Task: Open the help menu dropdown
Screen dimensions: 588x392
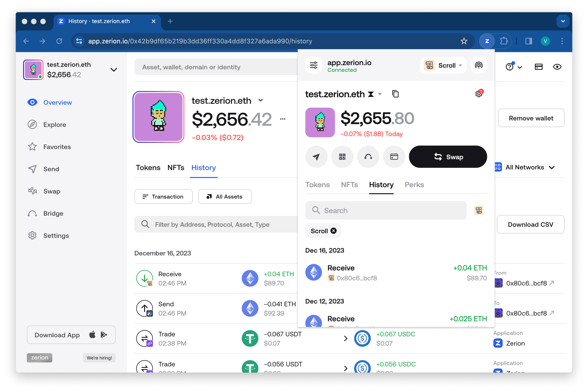Action: point(513,67)
